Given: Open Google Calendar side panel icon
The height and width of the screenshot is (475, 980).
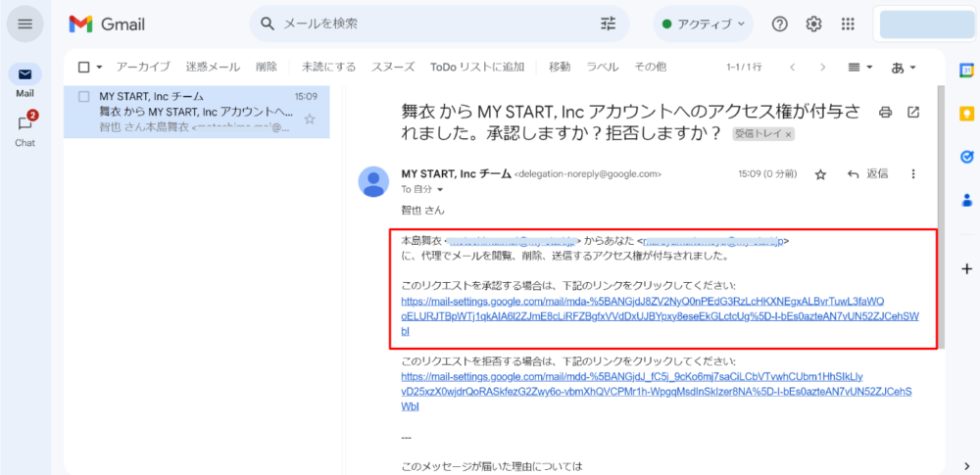Looking at the screenshot, I should pos(967,70).
